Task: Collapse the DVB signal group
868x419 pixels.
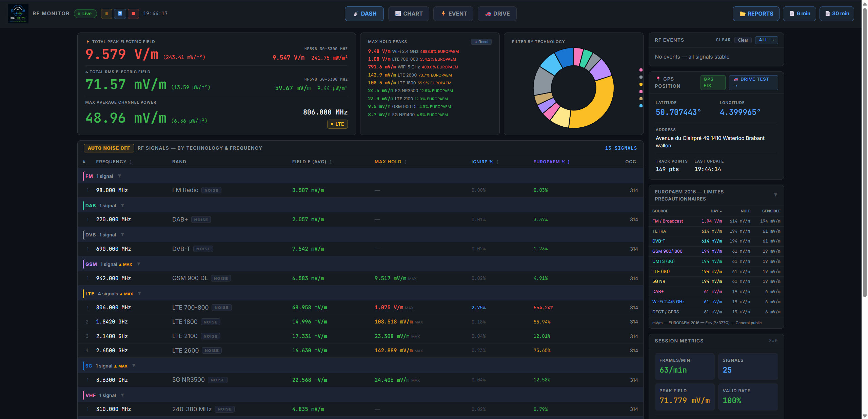Action: 122,235
